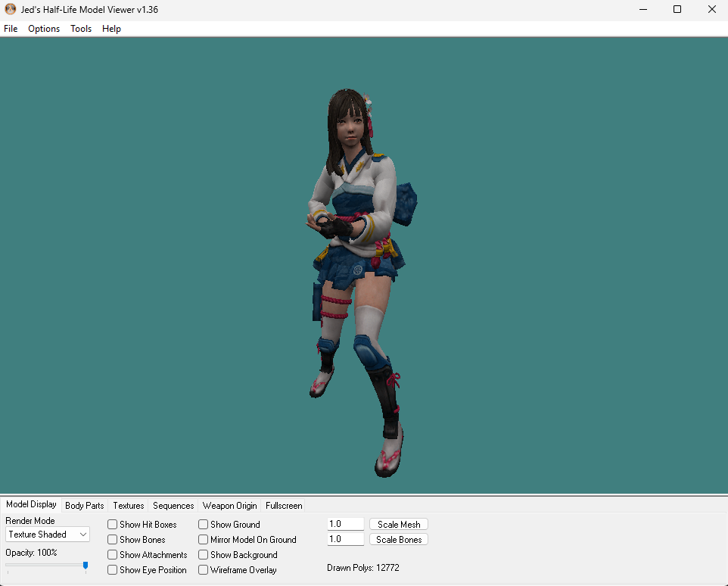Click the Opacity slider handle

tap(86, 566)
